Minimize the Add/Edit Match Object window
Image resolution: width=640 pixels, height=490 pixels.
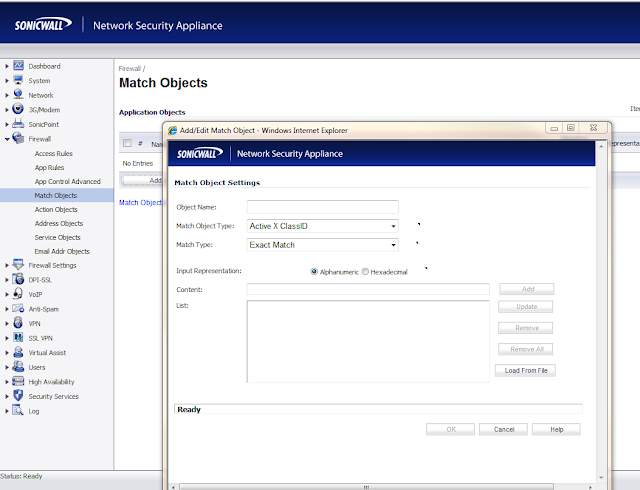click(554, 128)
